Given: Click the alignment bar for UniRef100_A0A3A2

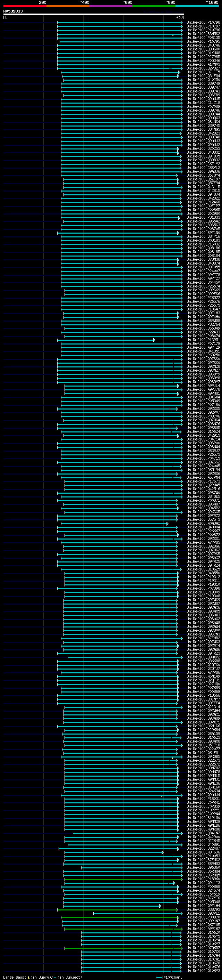Looking at the screenshot, I should click(x=115, y=524).
